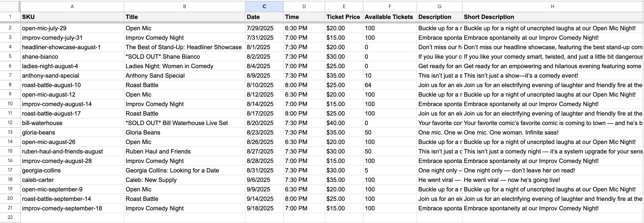Click the available tickets cell showing 64

coord(389,85)
